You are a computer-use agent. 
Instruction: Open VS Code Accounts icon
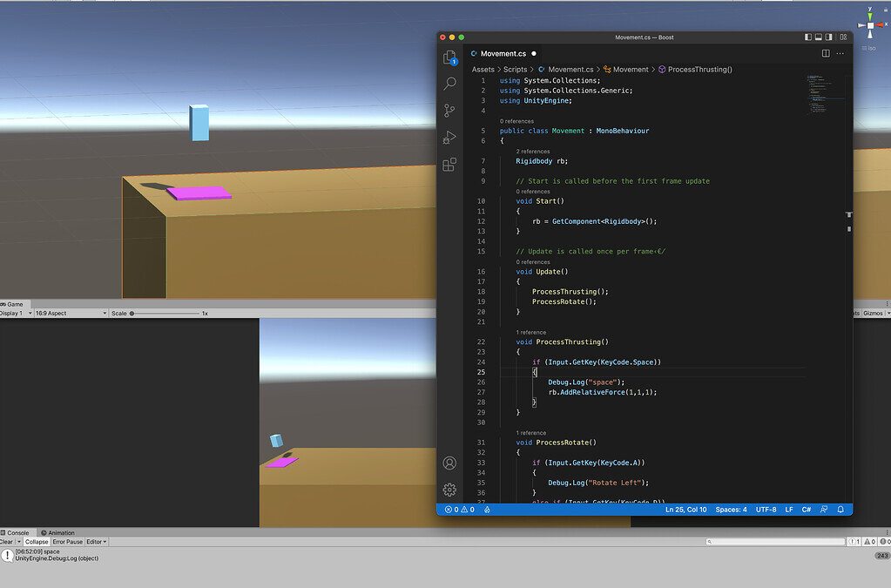(x=449, y=463)
